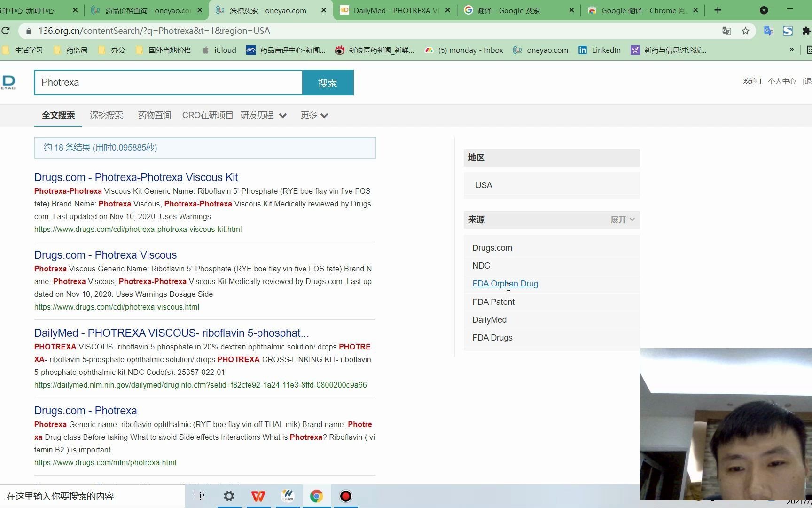Image resolution: width=812 pixels, height=508 pixels.
Task: Expand the 来源 list with 展开
Action: pos(623,220)
